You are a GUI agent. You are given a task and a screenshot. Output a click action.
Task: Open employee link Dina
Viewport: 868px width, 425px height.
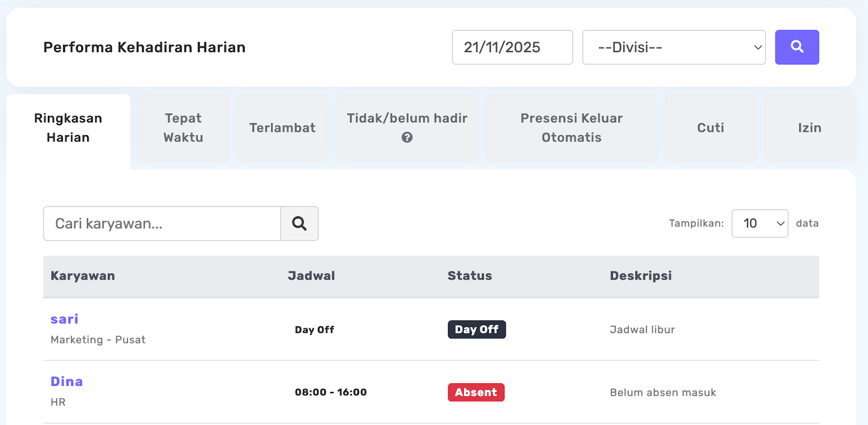point(67,382)
